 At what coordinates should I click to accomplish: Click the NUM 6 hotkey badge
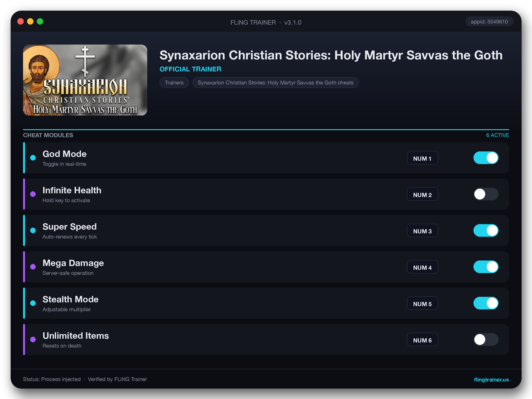point(422,339)
